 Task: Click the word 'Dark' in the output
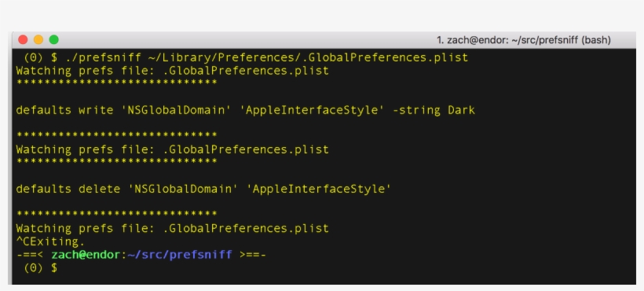[x=461, y=110]
